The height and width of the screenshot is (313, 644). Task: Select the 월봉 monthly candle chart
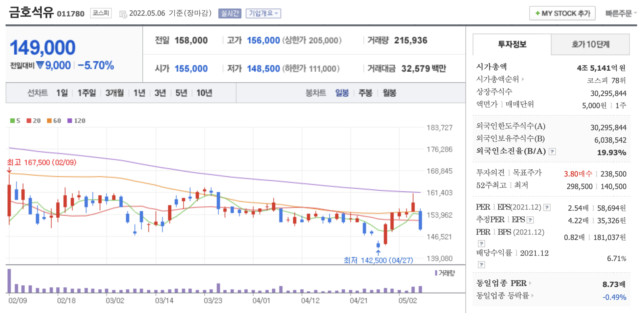pos(389,93)
